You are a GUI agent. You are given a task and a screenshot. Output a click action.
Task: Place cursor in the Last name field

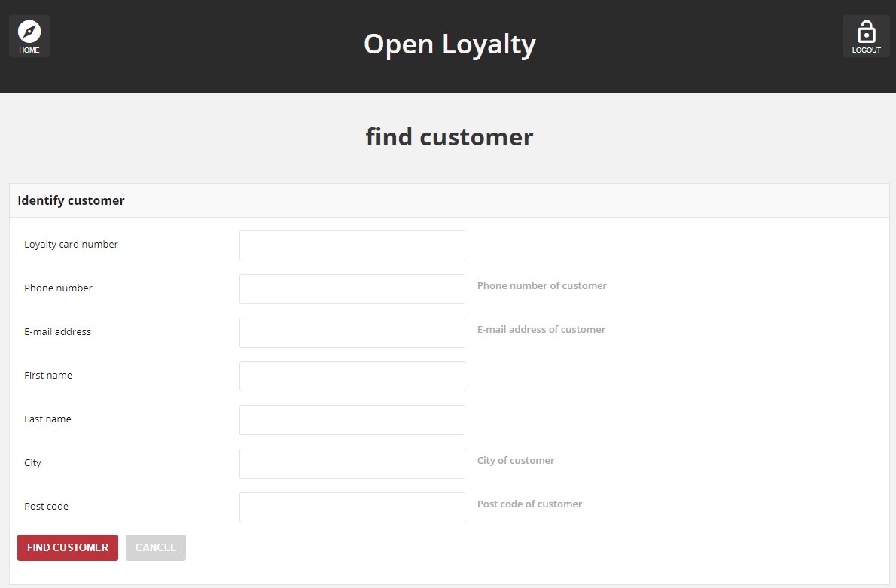coord(352,420)
